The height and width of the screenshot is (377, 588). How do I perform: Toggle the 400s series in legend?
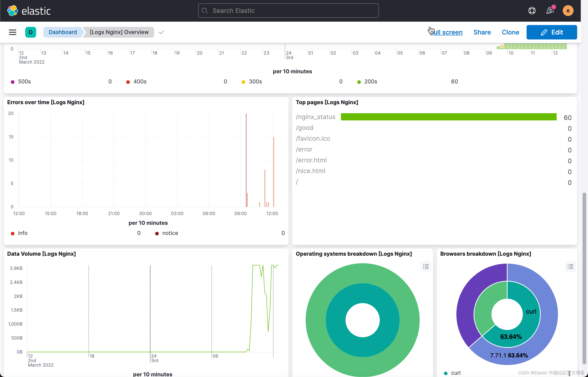(x=140, y=82)
